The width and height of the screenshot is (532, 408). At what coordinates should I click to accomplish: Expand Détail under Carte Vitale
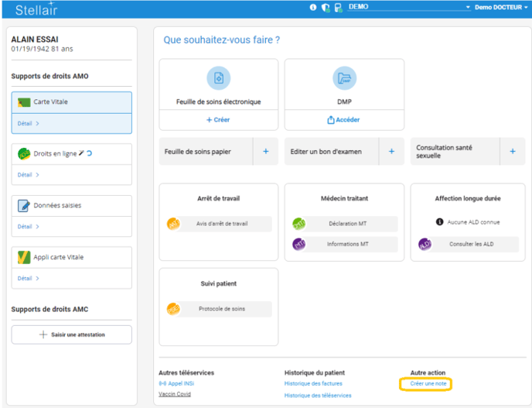pyautogui.click(x=28, y=123)
